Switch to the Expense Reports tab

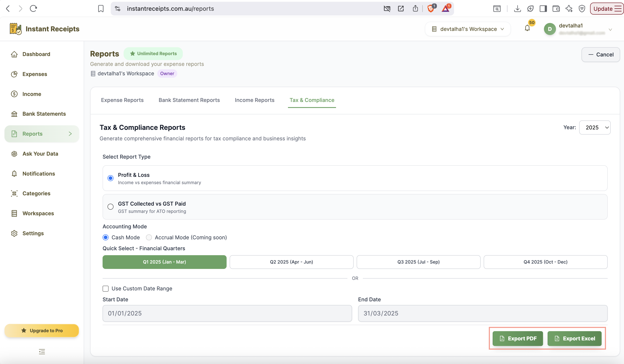pos(122,100)
